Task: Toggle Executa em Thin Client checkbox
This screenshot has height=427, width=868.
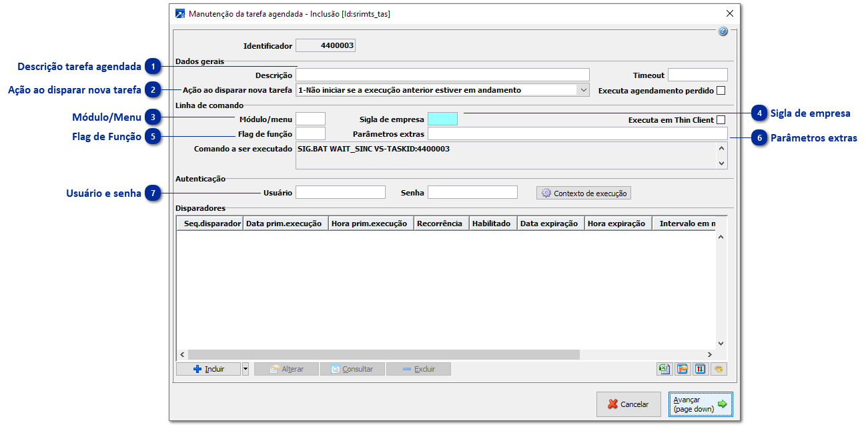Action: pos(721,120)
